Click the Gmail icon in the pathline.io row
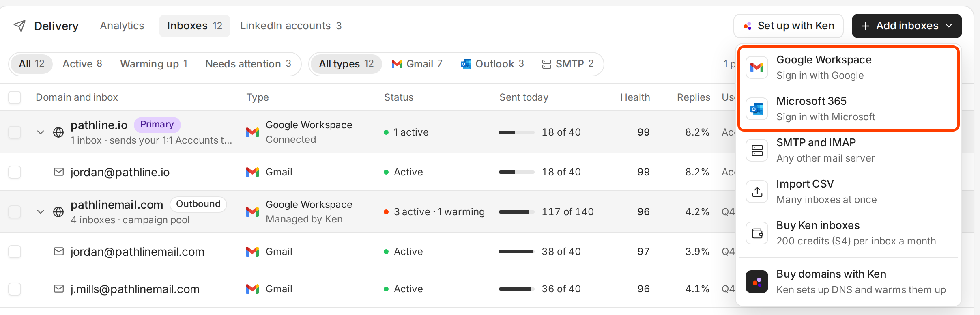 (252, 132)
